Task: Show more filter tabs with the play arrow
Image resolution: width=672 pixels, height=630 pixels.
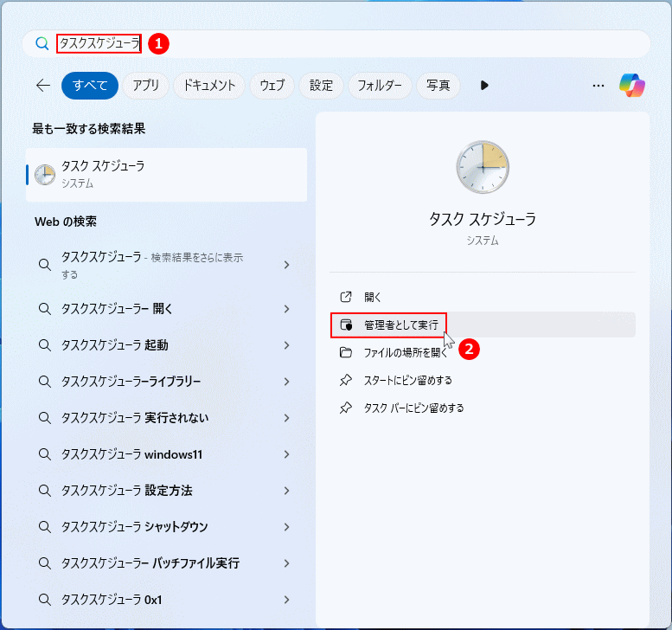Action: click(x=484, y=86)
